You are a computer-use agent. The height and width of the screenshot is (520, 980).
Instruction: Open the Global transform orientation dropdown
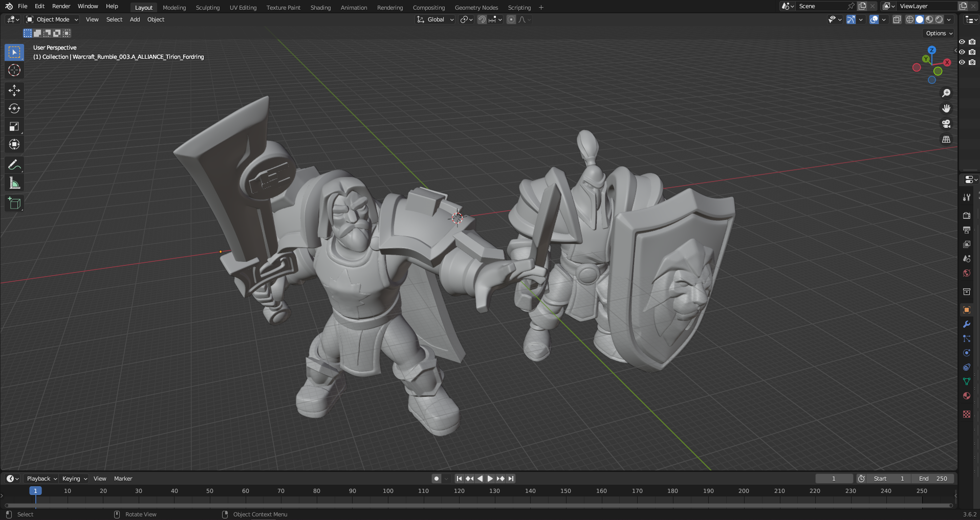pos(435,19)
